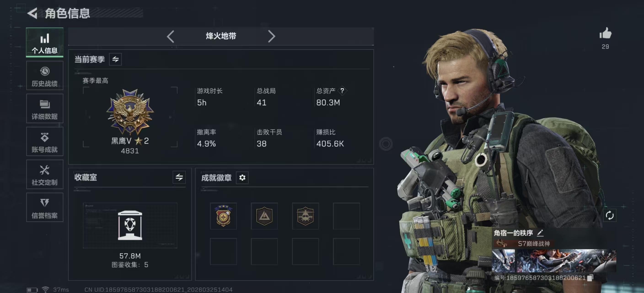This screenshot has width=644, height=293.
Task: Select the helicopter achievement badge
Action: pos(305,216)
